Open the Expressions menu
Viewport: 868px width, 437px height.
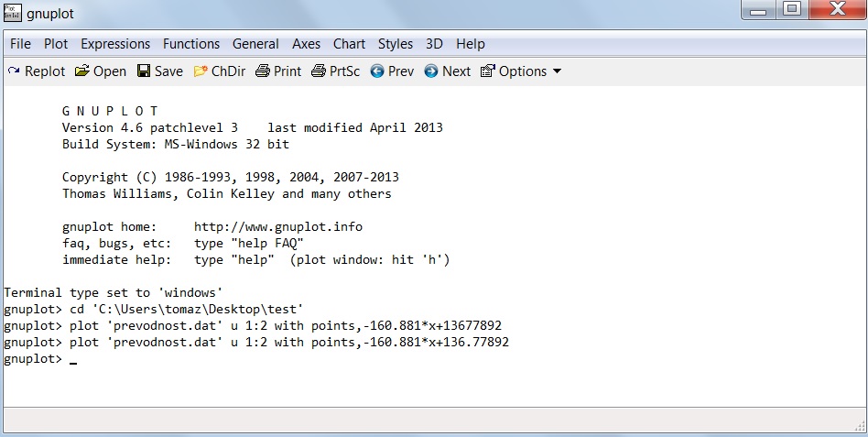tap(115, 44)
